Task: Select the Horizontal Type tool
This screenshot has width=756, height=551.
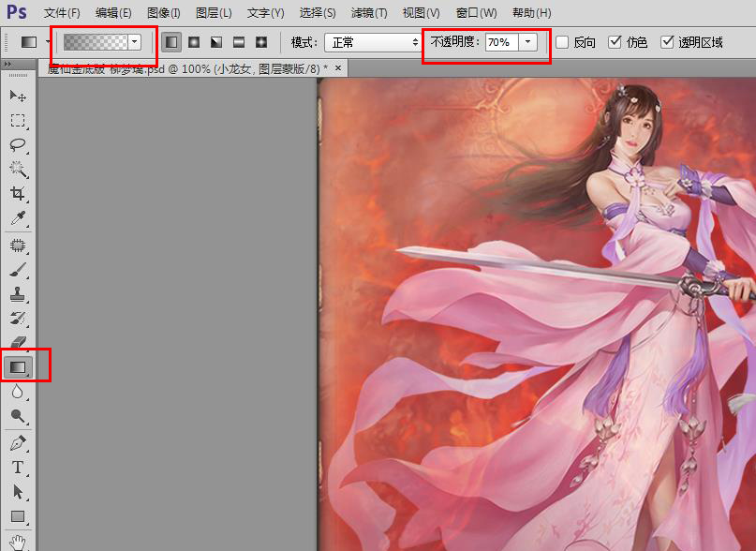Action: 18,467
